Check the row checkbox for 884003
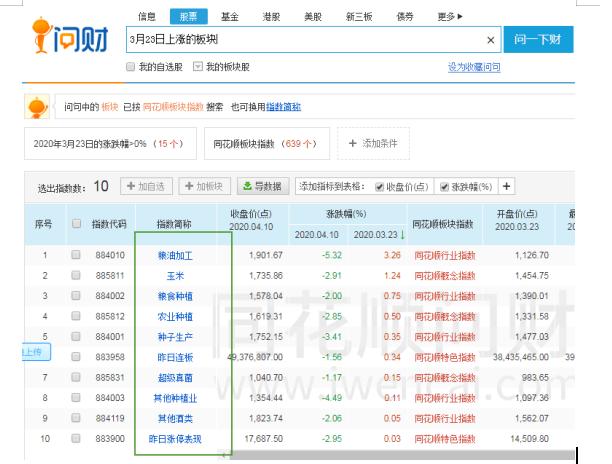 (76, 397)
